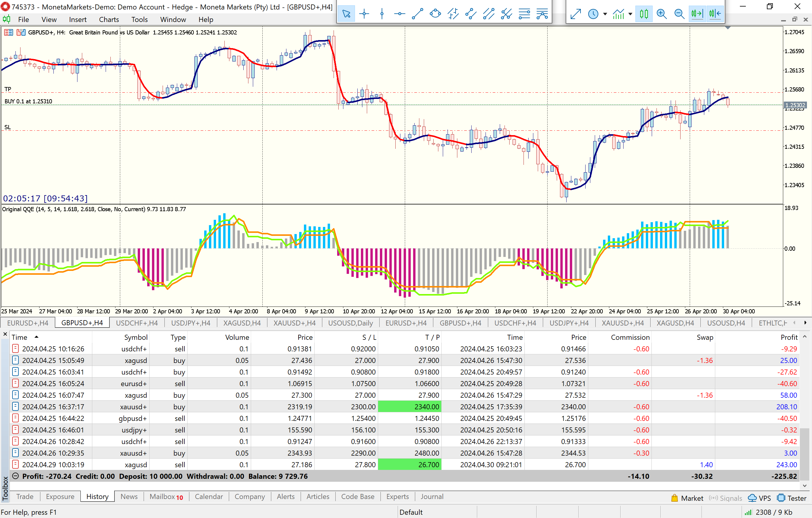Click the vertical line tool

pos(382,14)
